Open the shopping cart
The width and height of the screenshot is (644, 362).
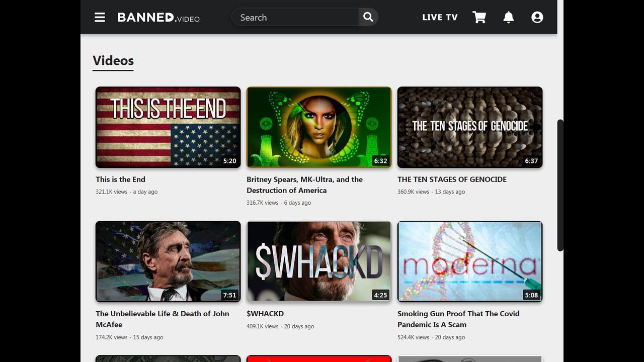point(479,17)
